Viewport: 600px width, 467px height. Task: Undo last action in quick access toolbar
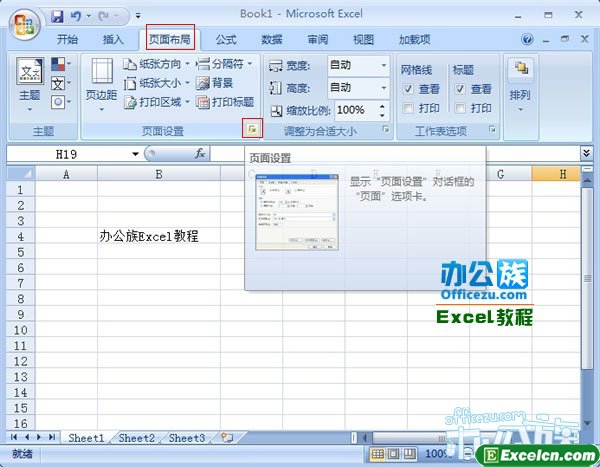pyautogui.click(x=76, y=16)
